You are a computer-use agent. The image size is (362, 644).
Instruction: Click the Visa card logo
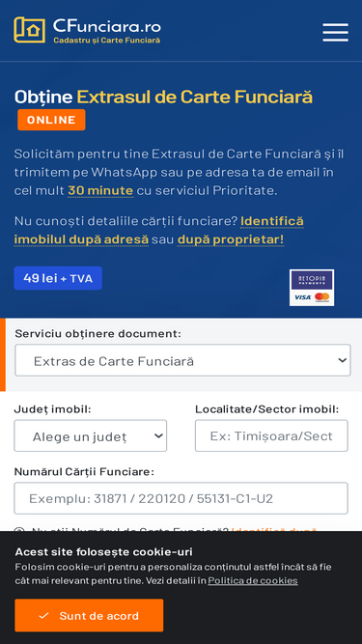tap(302, 297)
